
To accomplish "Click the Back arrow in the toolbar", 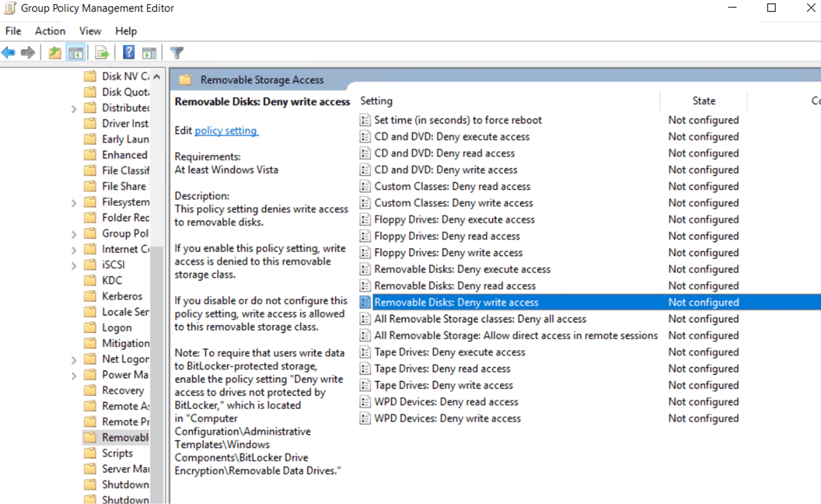I will coord(8,53).
